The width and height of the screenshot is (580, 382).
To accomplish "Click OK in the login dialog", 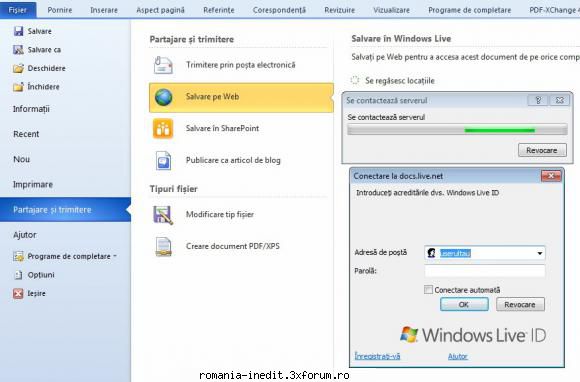I will [x=464, y=304].
